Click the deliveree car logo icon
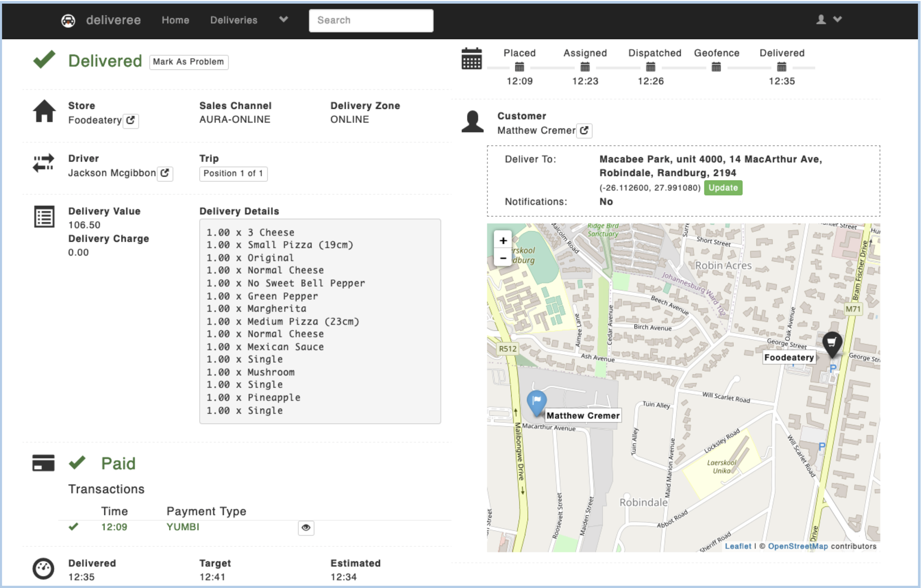Image resolution: width=921 pixels, height=588 pixels. 68,20
